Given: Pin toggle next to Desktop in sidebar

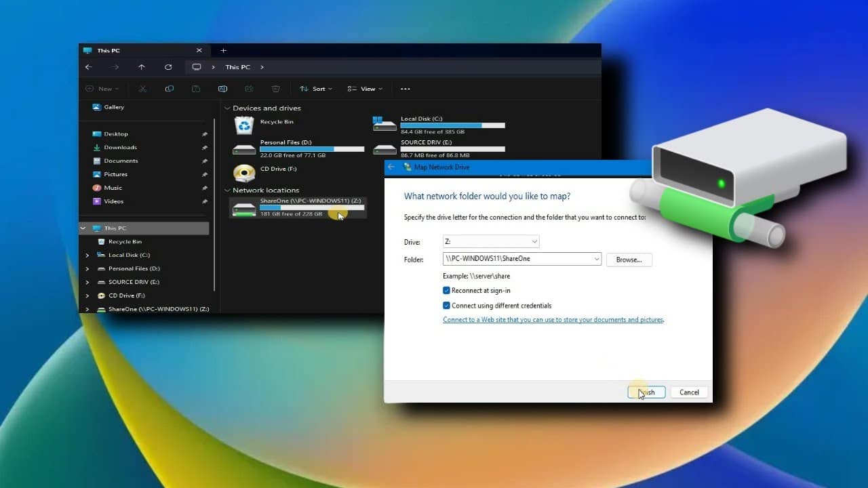Looking at the screenshot, I should click(205, 134).
